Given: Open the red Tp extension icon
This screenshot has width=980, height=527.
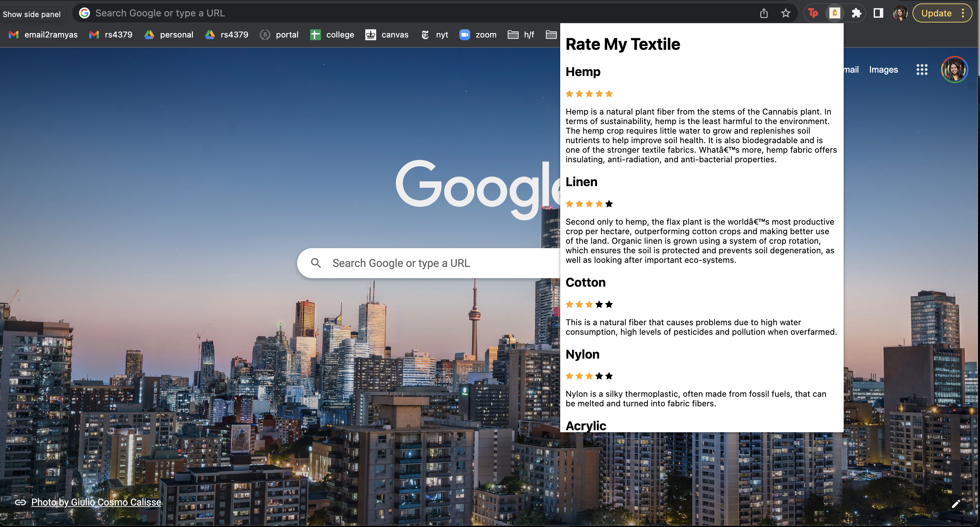Looking at the screenshot, I should [x=813, y=13].
